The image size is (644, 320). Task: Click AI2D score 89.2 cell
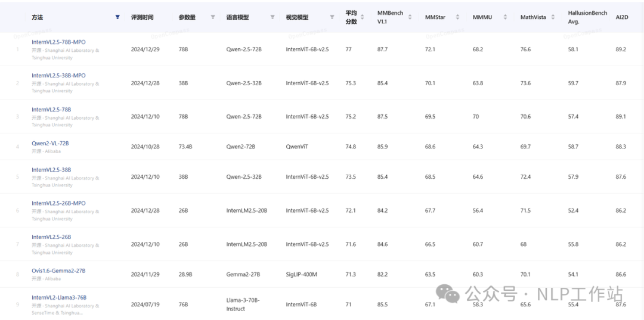click(x=621, y=49)
